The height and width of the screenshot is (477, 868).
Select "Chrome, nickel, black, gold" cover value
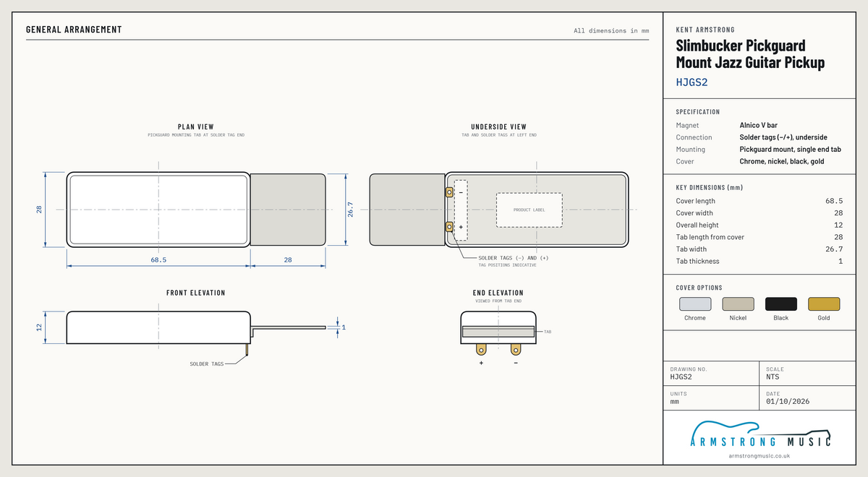click(782, 161)
